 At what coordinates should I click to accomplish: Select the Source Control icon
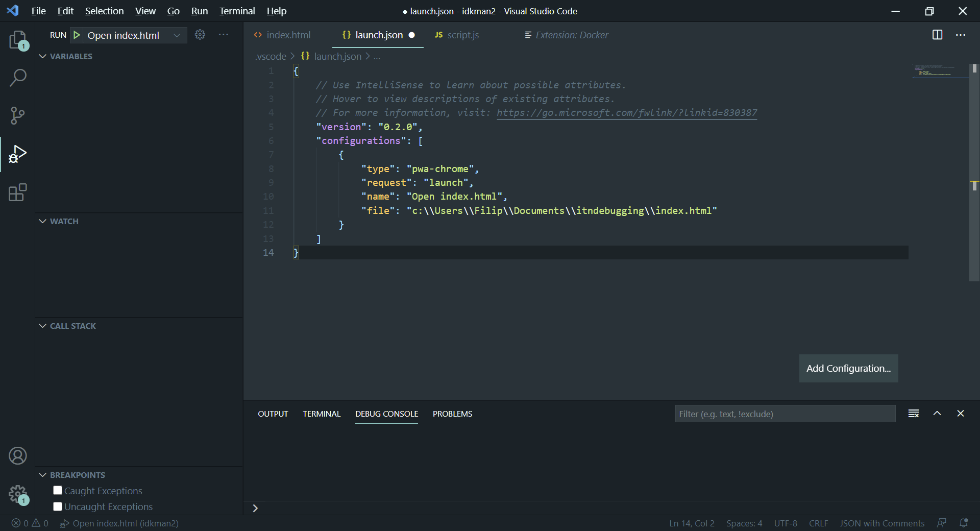click(18, 115)
